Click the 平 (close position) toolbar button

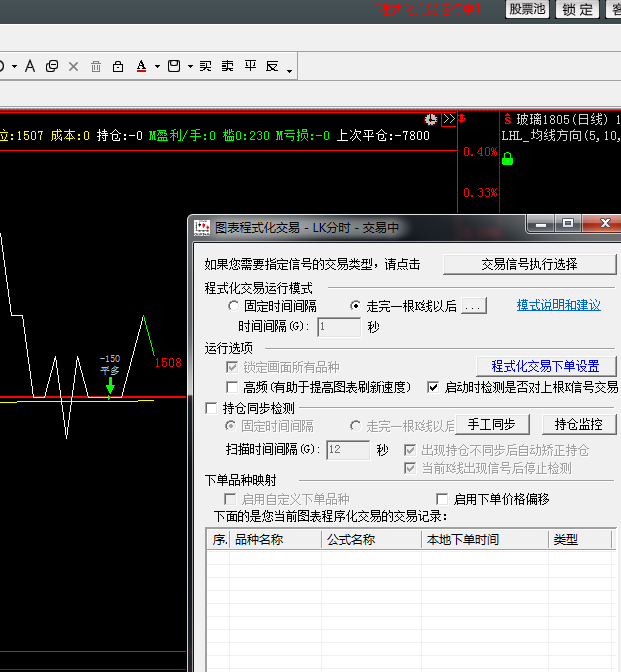point(249,66)
